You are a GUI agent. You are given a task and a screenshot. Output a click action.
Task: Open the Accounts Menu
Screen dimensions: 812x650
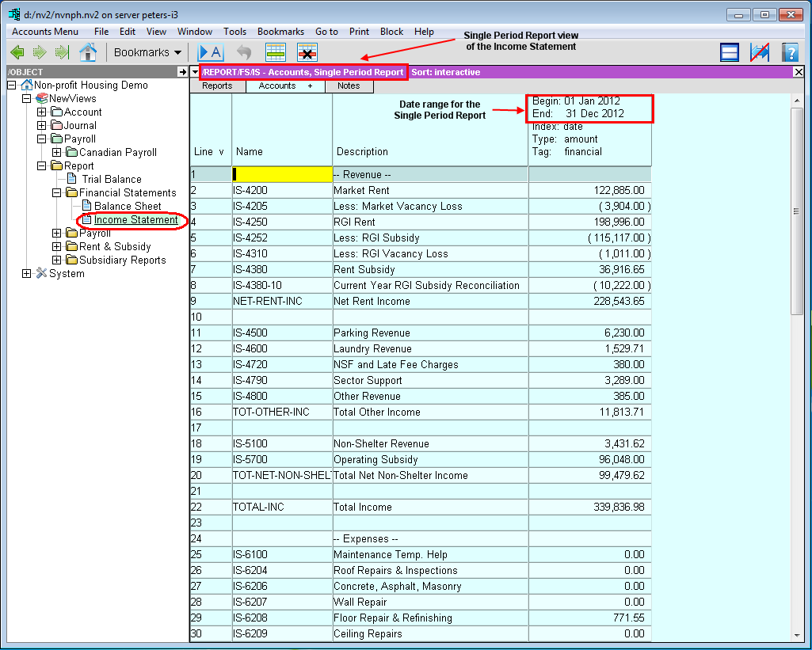pos(45,32)
